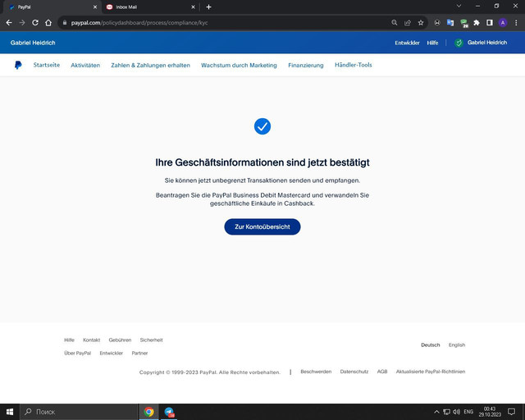Open the Datenschutz footer link
This screenshot has width=525, height=420.
[354, 372]
